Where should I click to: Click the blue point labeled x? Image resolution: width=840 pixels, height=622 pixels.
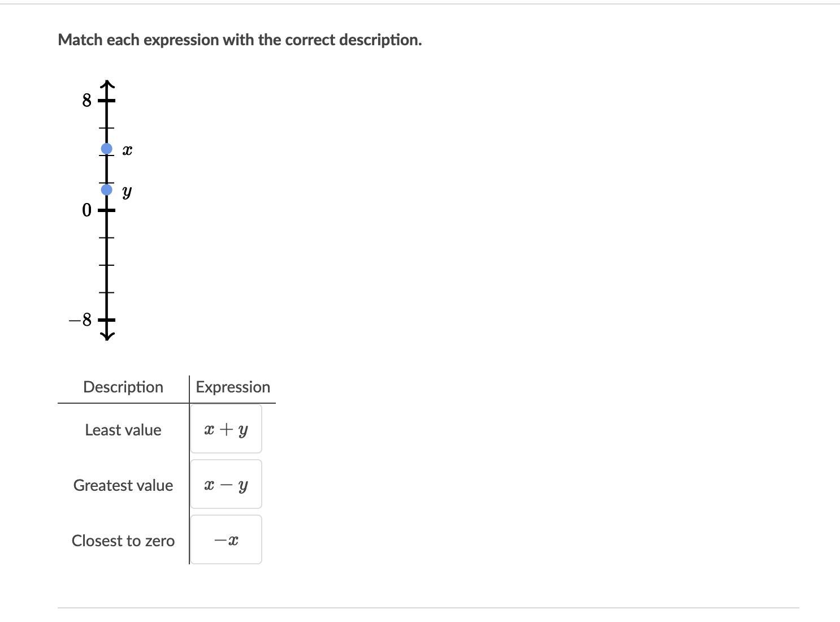coord(107,149)
